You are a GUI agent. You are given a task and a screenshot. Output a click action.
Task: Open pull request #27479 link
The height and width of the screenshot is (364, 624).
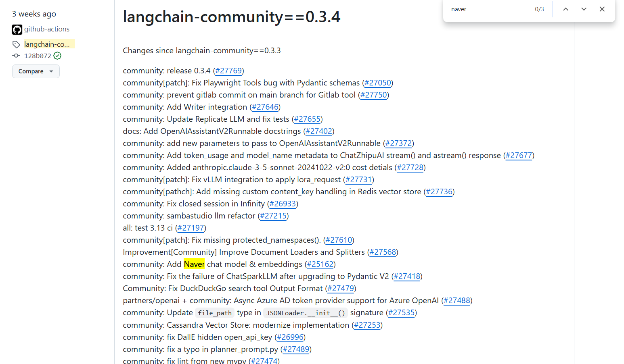click(x=341, y=289)
